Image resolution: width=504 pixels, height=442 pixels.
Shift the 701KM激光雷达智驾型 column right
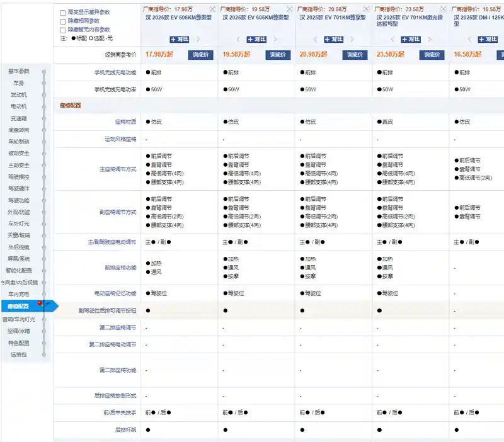430,40
